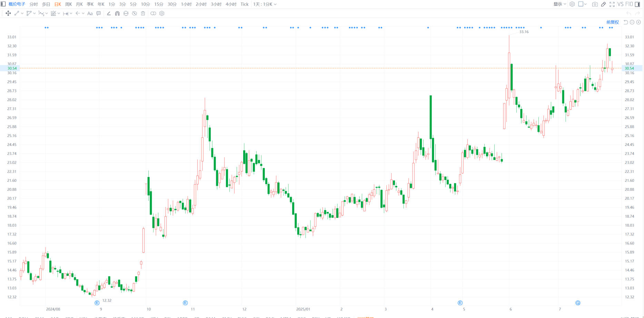Zoom out chart with minus icon

pyautogui.click(x=632, y=22)
